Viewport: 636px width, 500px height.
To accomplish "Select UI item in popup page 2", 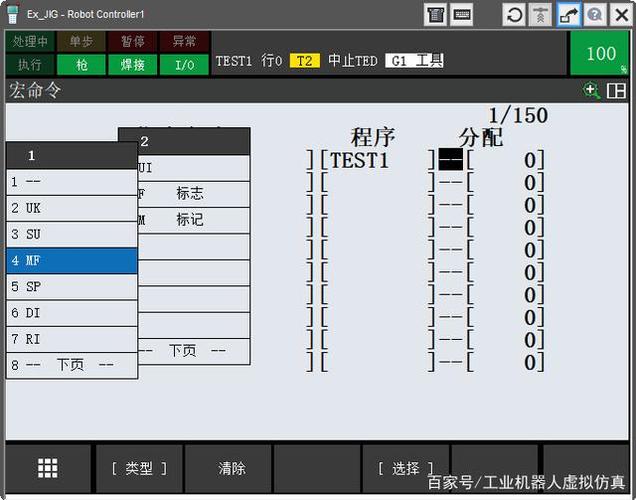I will (193, 168).
